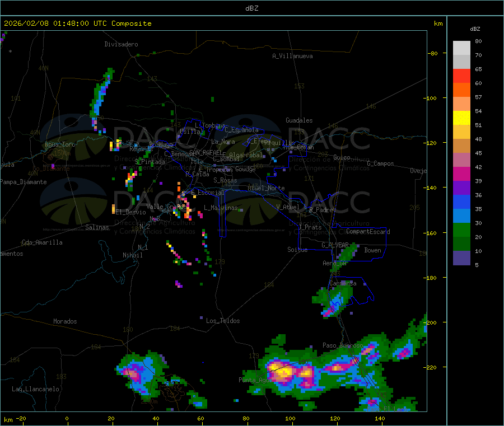Select the 'Lag.Llancanelo' label
This screenshot has height=426, width=504.
35,389
